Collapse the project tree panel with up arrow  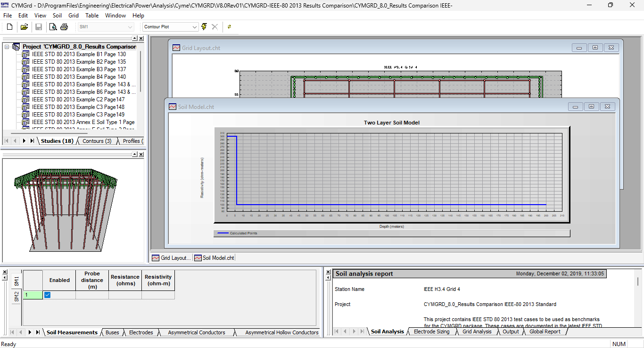click(x=134, y=38)
